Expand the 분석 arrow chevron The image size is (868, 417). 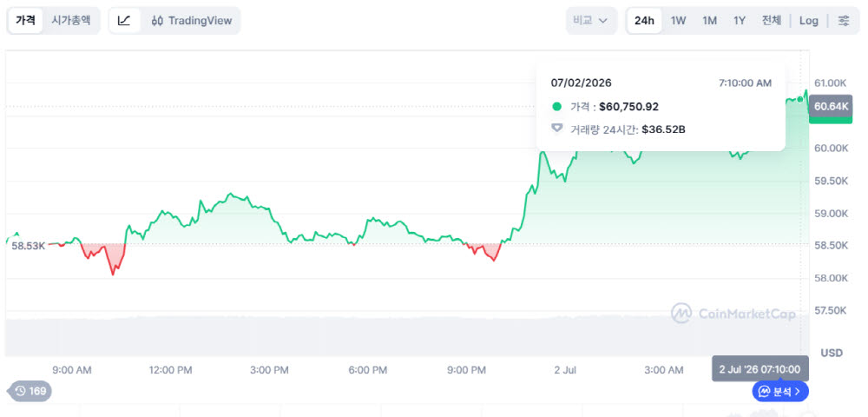(x=797, y=392)
